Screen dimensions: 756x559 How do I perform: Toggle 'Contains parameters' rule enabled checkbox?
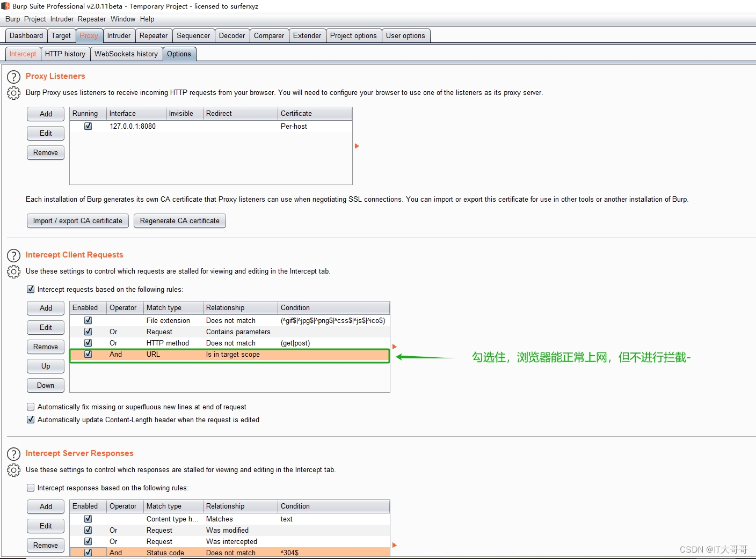(x=88, y=332)
